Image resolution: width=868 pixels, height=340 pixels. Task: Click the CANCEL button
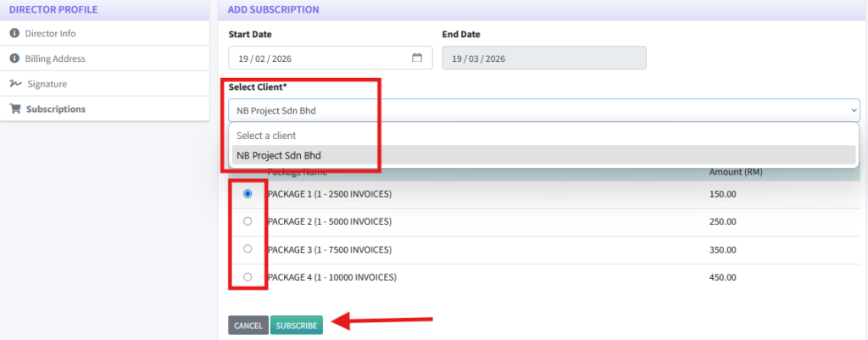tap(248, 326)
